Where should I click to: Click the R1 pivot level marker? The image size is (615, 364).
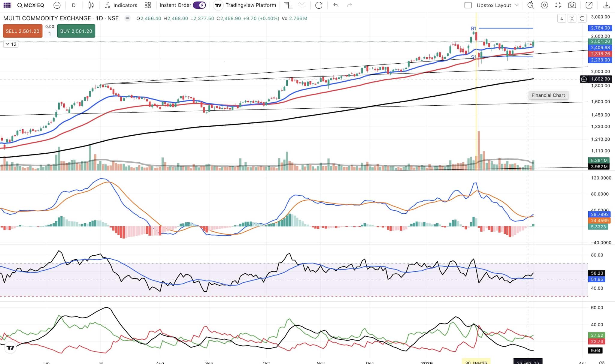coord(474,29)
